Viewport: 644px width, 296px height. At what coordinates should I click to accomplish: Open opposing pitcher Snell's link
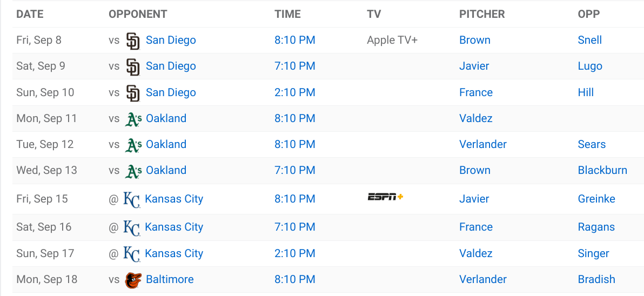coord(590,40)
